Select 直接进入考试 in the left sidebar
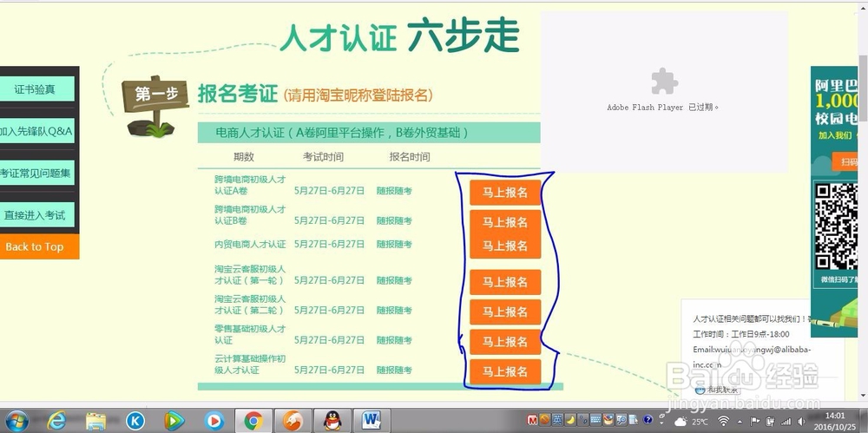The image size is (868, 433). [x=36, y=215]
